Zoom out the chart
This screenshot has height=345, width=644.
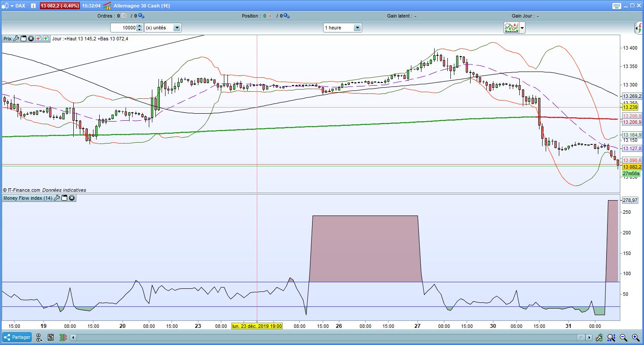tap(623, 337)
